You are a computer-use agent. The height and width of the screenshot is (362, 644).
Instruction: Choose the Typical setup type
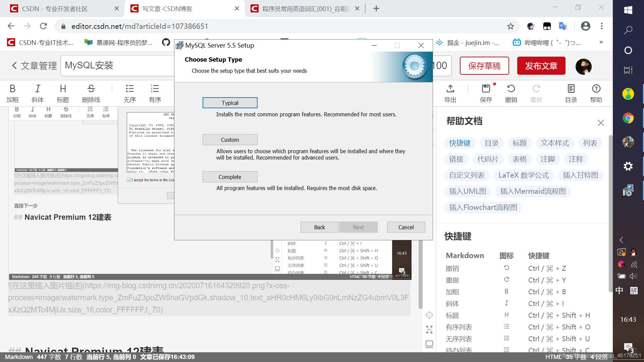coord(230,103)
